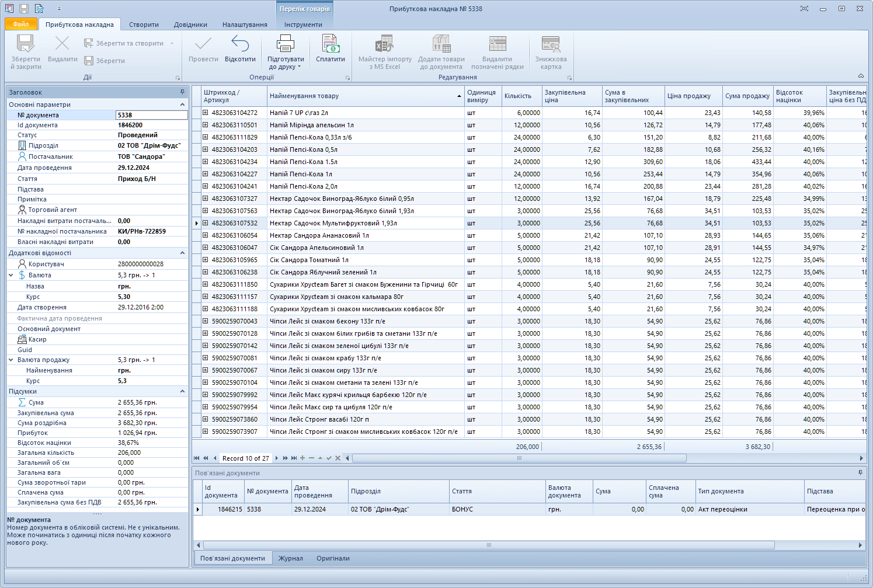Open the Операції group dialog launcher
Image resolution: width=873 pixels, height=588 pixels.
click(347, 78)
